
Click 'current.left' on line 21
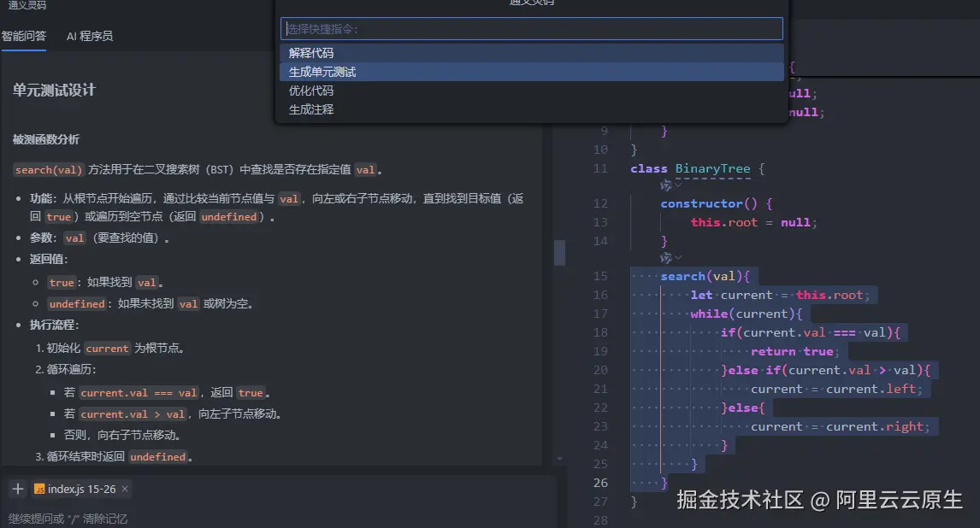871,389
